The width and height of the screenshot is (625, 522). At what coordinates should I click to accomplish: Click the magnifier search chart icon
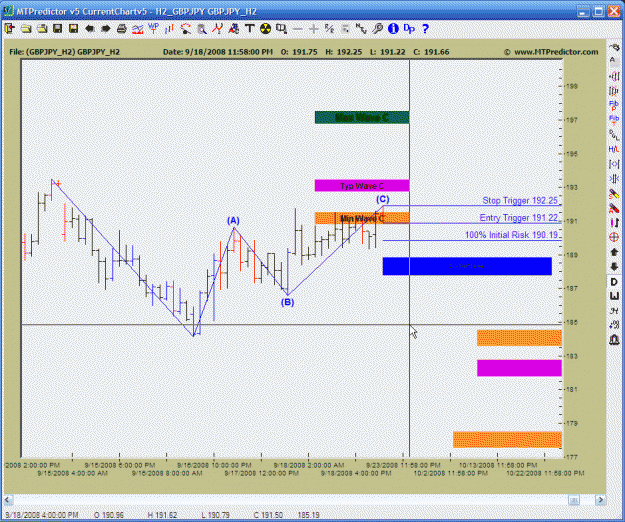coord(202,29)
